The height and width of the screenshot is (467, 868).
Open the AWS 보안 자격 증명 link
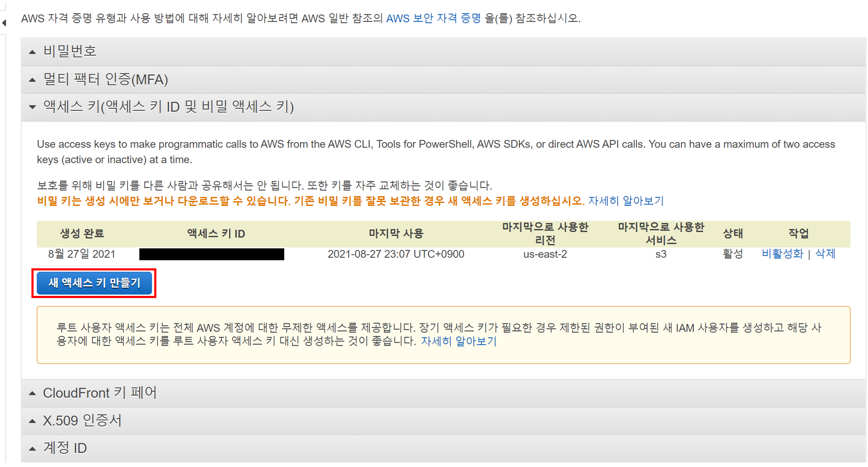coord(433,18)
